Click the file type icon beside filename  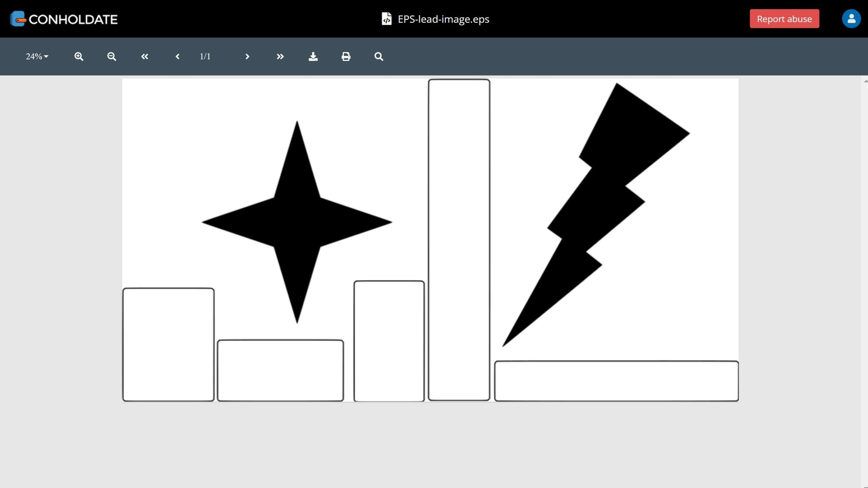pyautogui.click(x=387, y=19)
